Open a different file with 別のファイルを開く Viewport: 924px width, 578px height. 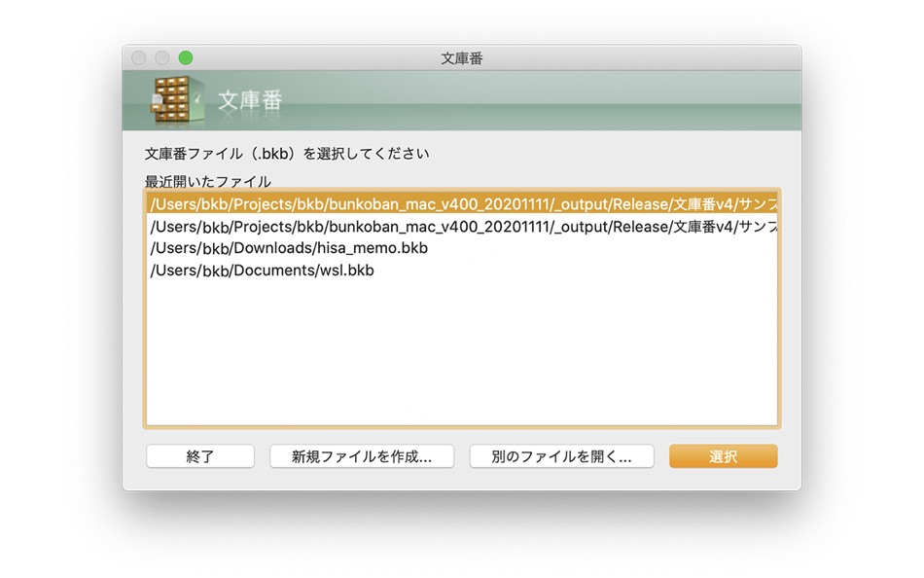562,455
